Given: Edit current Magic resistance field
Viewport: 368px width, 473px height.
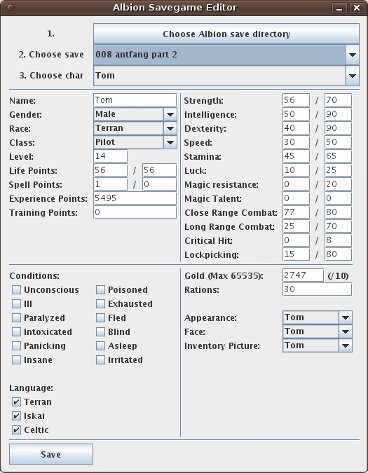Looking at the screenshot, I should (296, 184).
